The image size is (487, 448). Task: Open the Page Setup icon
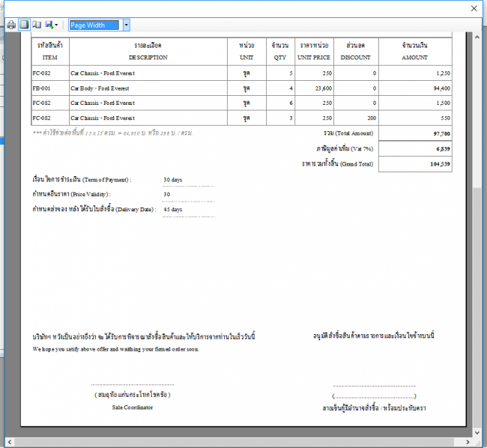[x=37, y=25]
